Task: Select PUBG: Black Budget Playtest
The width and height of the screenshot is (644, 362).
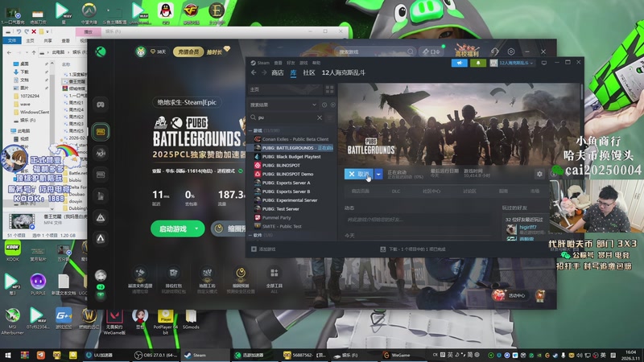Action: click(293, 157)
